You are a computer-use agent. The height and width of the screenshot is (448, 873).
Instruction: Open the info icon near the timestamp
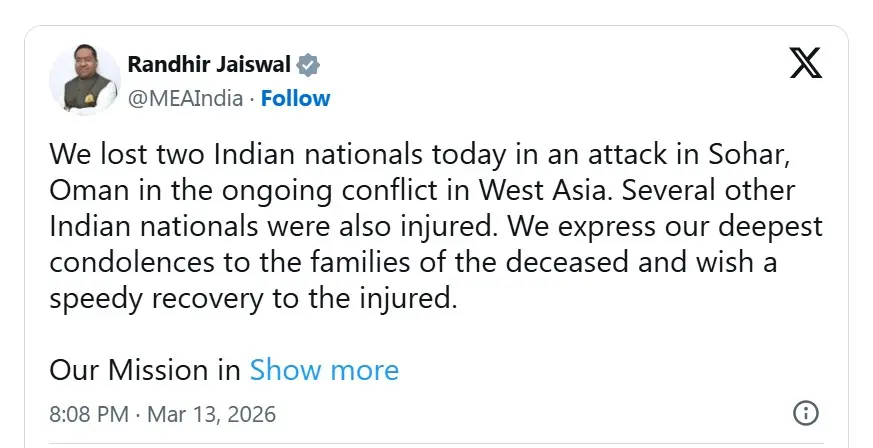[x=805, y=413]
